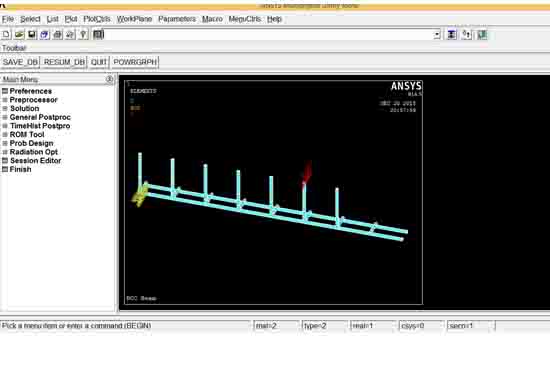Open the WorkPlane menu
This screenshot has width=550, height=370.
click(x=134, y=19)
